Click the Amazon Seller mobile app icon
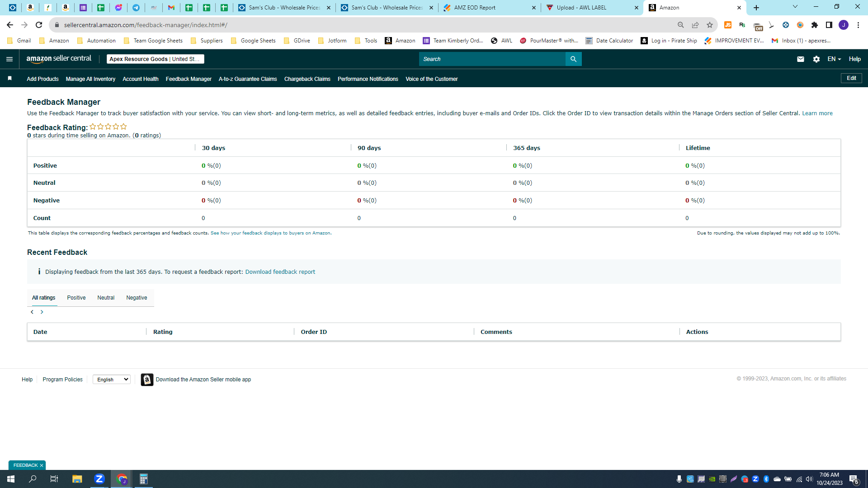This screenshot has width=868, height=488. (x=147, y=380)
